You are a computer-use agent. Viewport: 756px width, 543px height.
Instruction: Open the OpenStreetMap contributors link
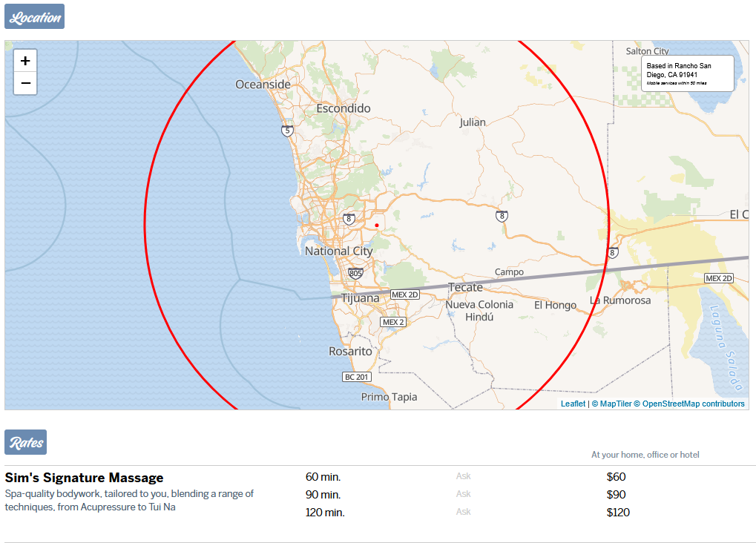click(x=693, y=404)
